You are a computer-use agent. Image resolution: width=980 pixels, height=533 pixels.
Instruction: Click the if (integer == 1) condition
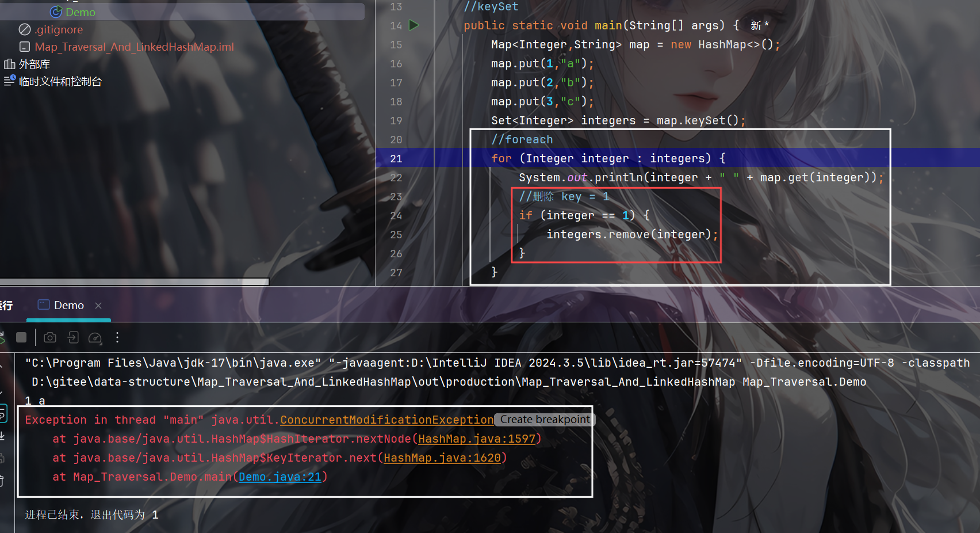pos(584,215)
